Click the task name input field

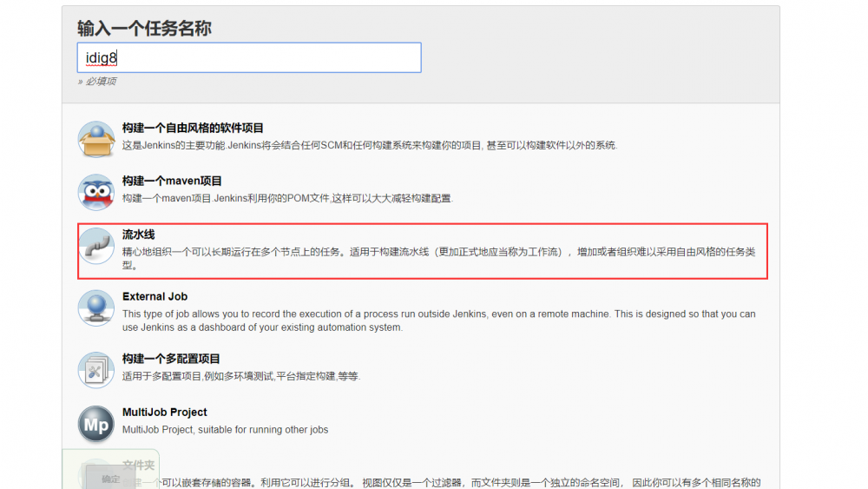[x=249, y=57]
